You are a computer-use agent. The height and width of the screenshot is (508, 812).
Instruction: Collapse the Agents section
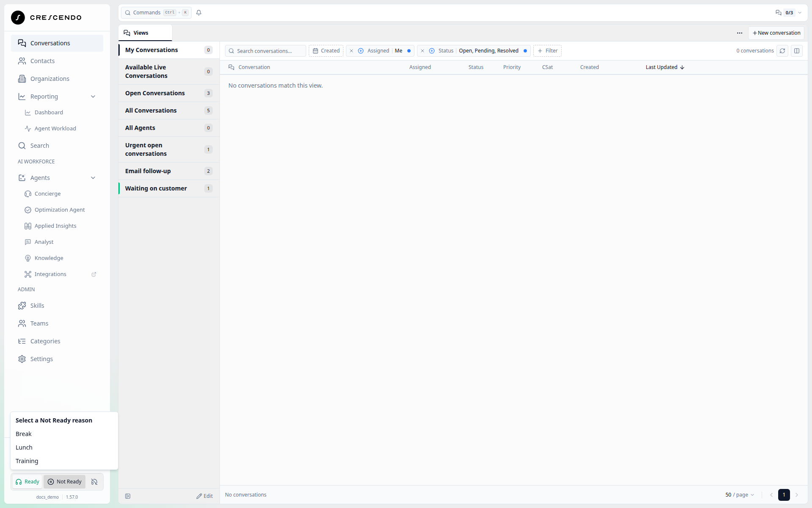tap(93, 178)
